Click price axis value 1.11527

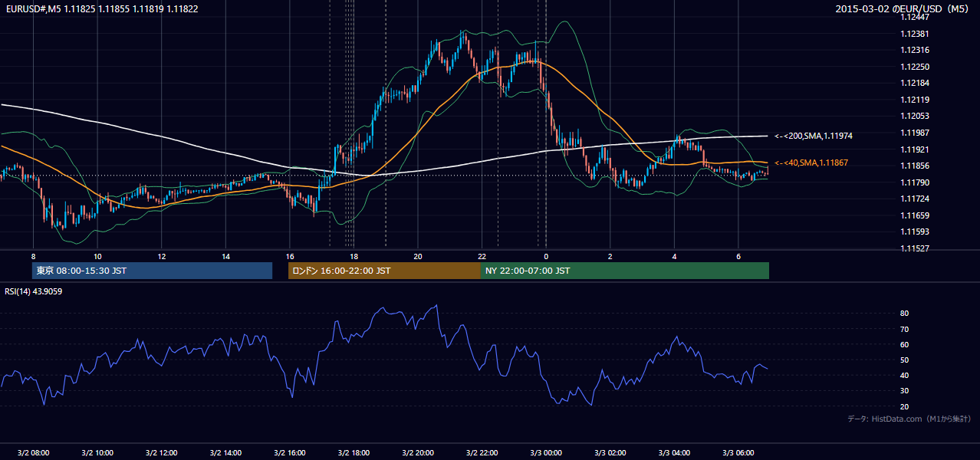914,248
